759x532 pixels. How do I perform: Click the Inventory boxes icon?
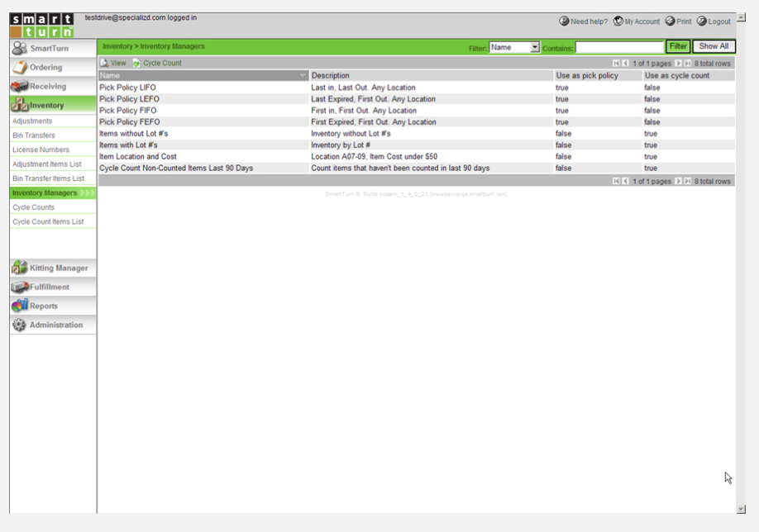(x=20, y=105)
